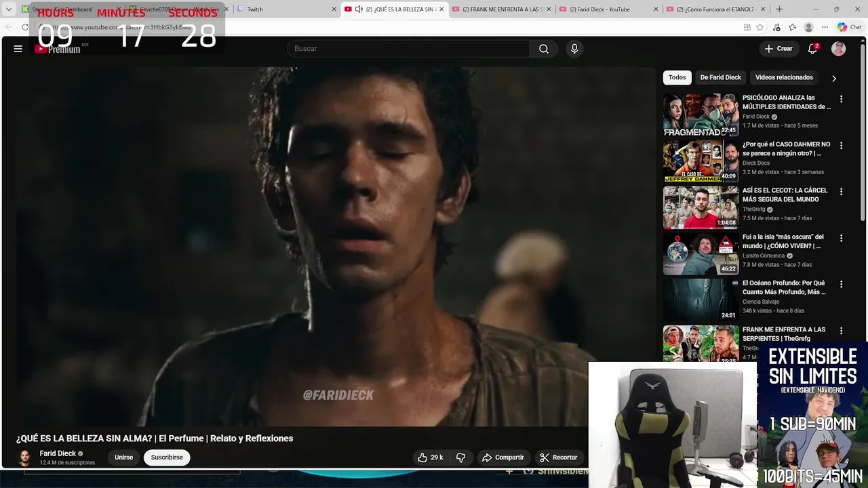
Task: Go back in browser history
Action: (8, 27)
